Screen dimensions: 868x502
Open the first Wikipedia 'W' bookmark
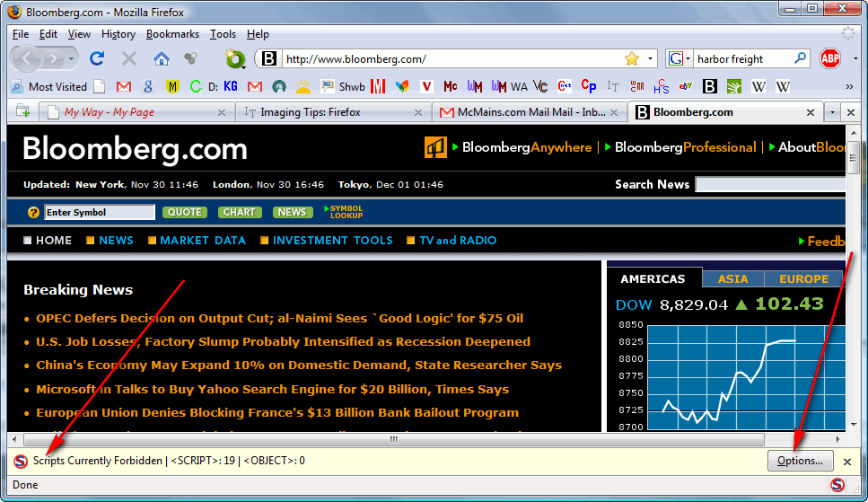758,86
